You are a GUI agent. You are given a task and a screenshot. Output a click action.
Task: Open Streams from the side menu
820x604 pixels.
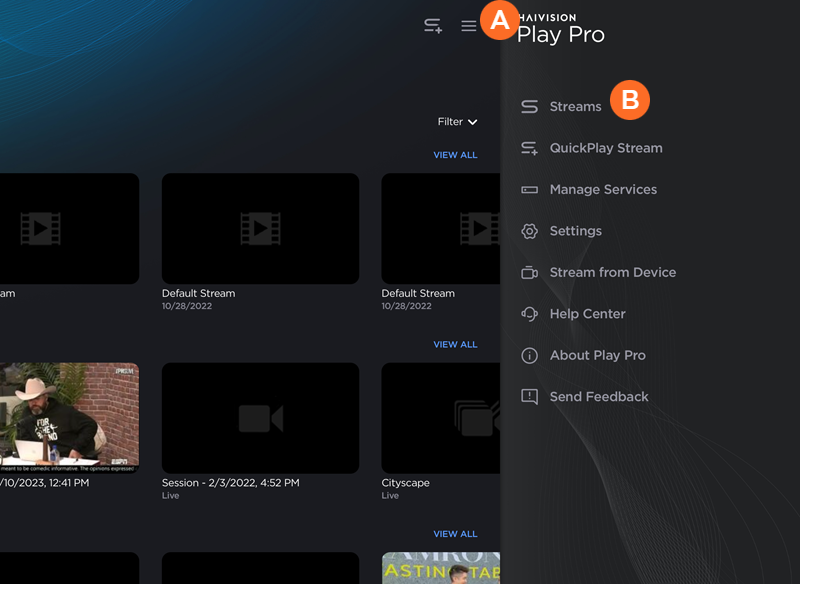575,107
